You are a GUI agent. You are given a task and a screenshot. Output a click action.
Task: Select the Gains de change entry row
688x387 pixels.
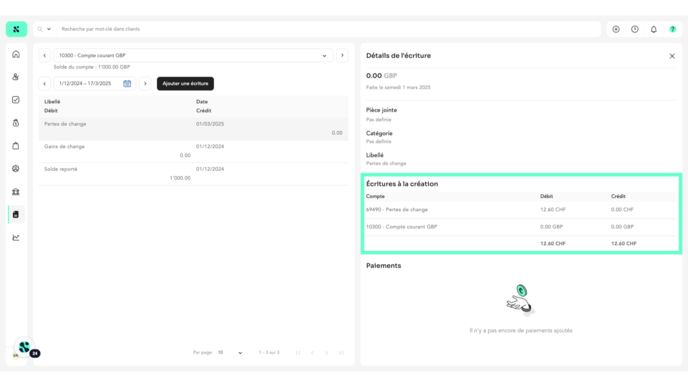click(194, 151)
